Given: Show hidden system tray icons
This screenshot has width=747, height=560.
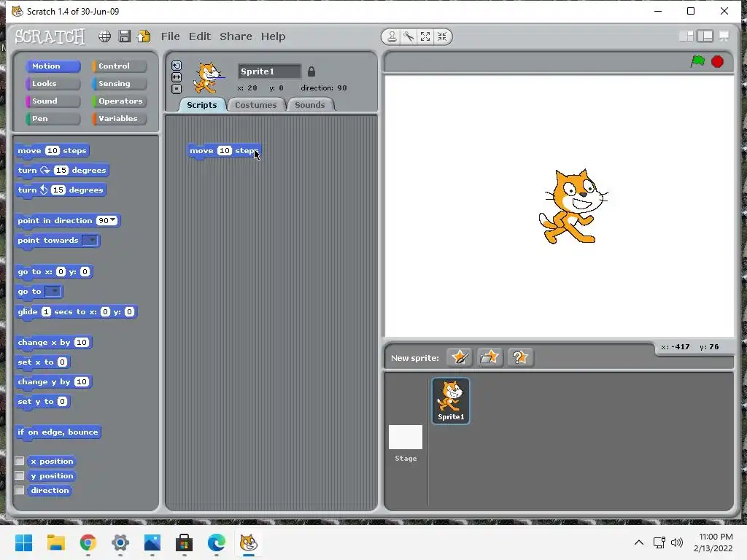Looking at the screenshot, I should pyautogui.click(x=639, y=542).
